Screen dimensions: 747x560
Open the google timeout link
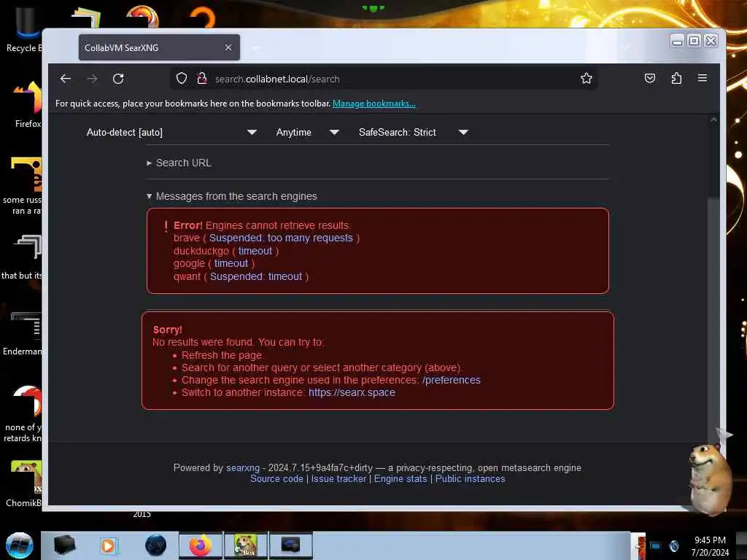pyautogui.click(x=231, y=263)
